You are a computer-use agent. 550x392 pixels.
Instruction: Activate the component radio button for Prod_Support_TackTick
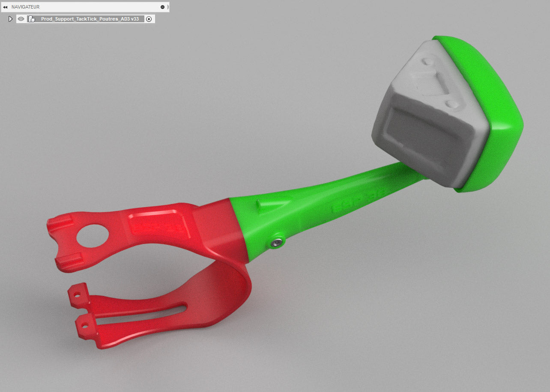[149, 19]
